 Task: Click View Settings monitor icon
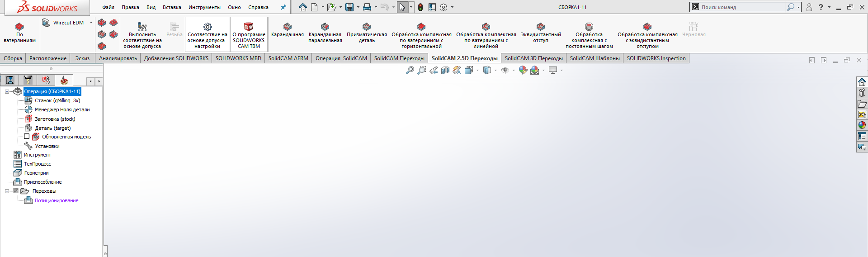click(553, 70)
